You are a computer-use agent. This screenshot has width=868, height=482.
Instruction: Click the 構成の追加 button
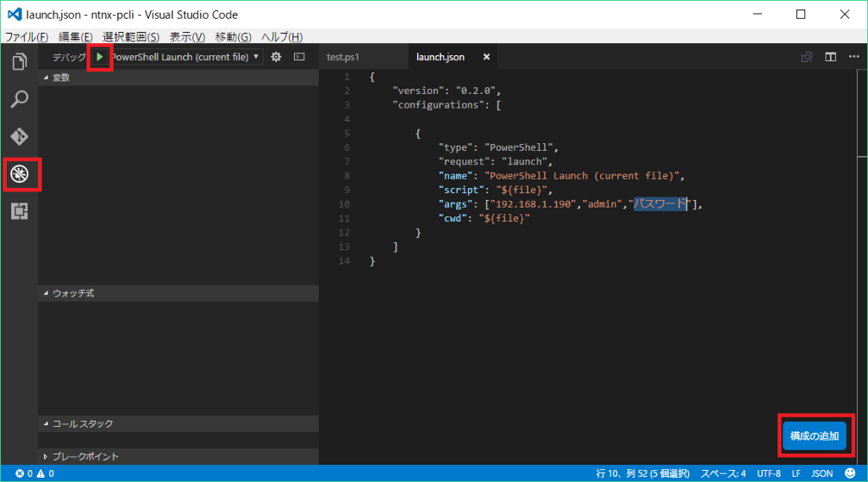tap(815, 436)
